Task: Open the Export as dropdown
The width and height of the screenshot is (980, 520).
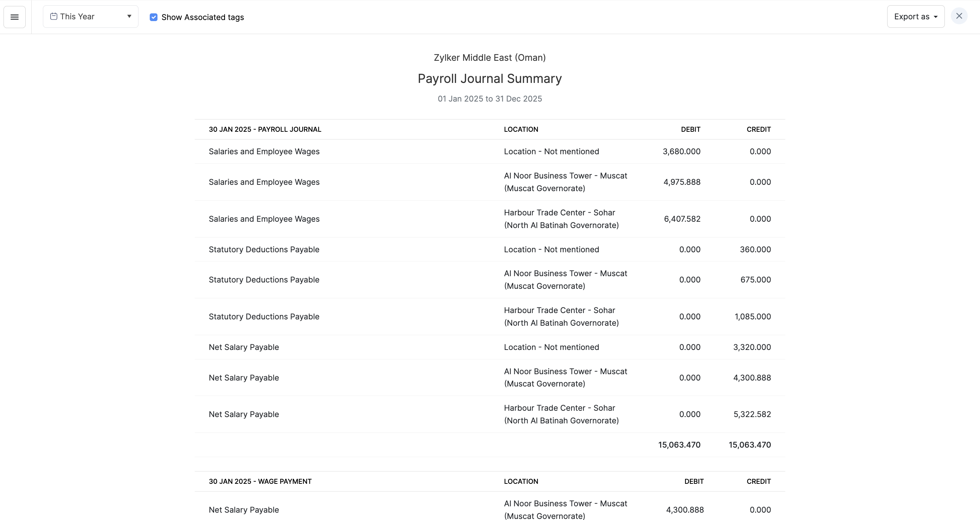Action: click(x=911, y=17)
